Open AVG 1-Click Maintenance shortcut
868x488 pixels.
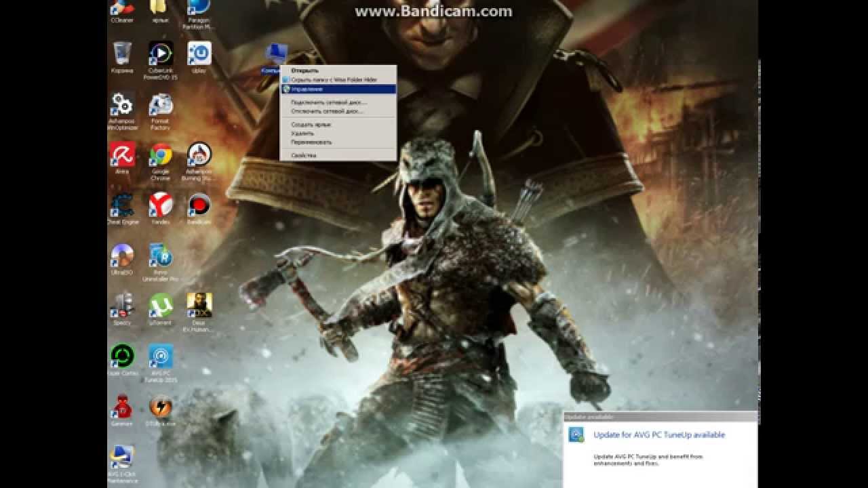tap(122, 465)
